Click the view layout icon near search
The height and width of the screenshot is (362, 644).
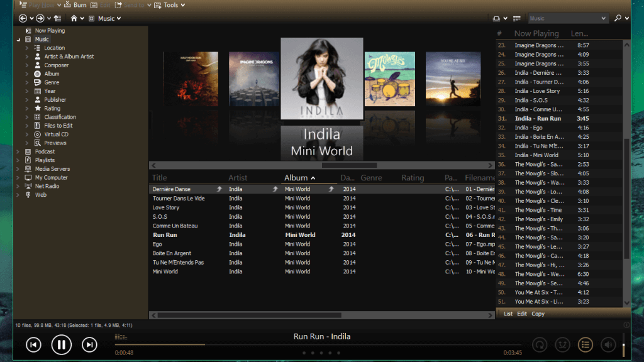(x=497, y=18)
